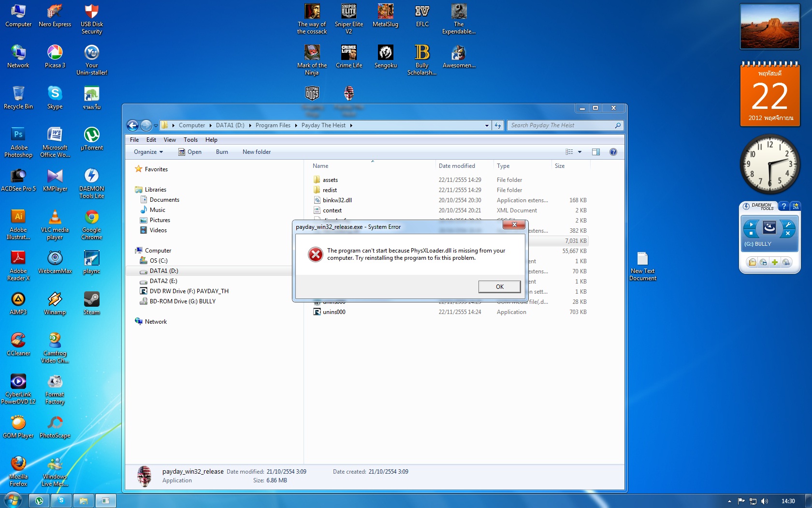This screenshot has height=508, width=812.
Task: Click OK in the System Error dialog
Action: point(499,286)
